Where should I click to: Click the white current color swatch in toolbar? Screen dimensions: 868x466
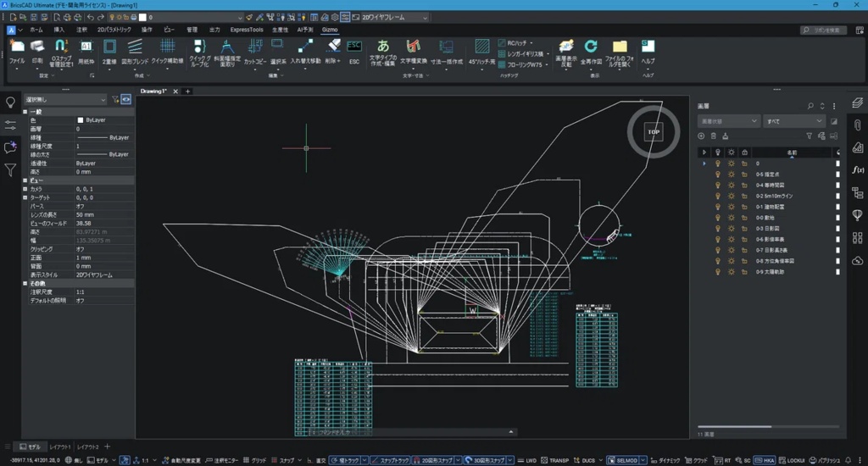click(x=142, y=17)
